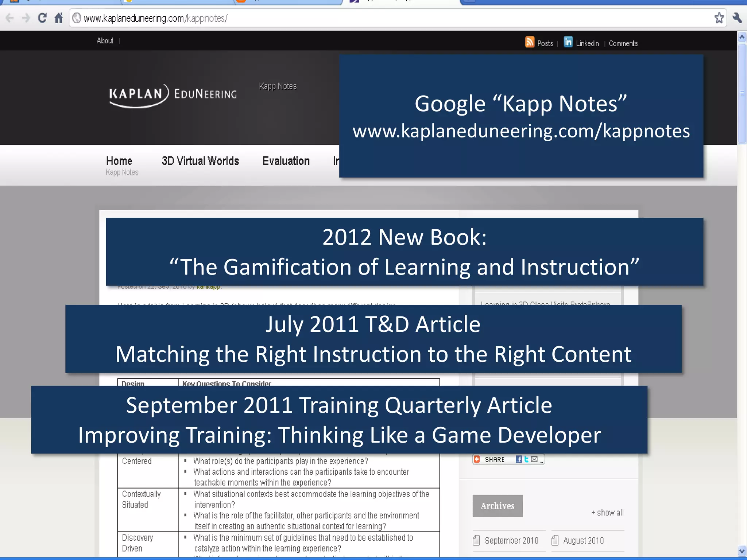The image size is (747, 560).
Task: Open the LinkedIn text link
Action: click(x=587, y=43)
